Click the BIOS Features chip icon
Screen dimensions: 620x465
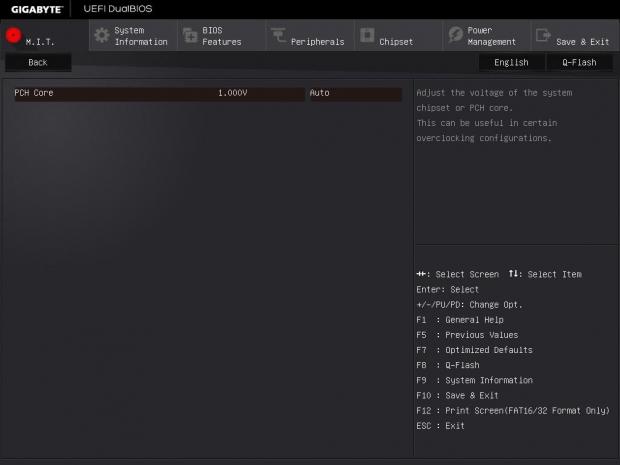[x=190, y=35]
